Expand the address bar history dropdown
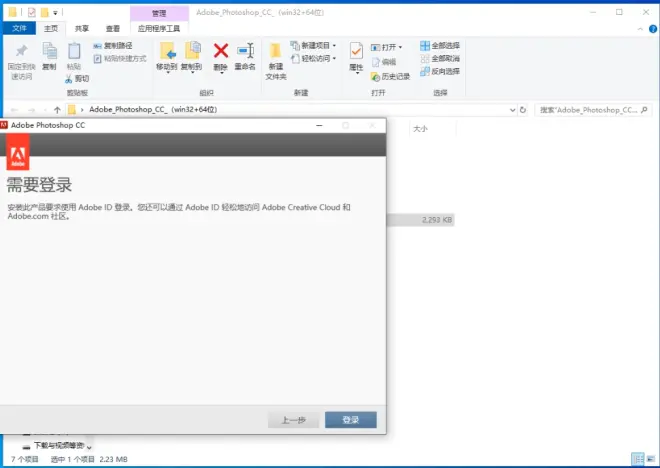This screenshot has height=468, width=660. pyautogui.click(x=512, y=110)
